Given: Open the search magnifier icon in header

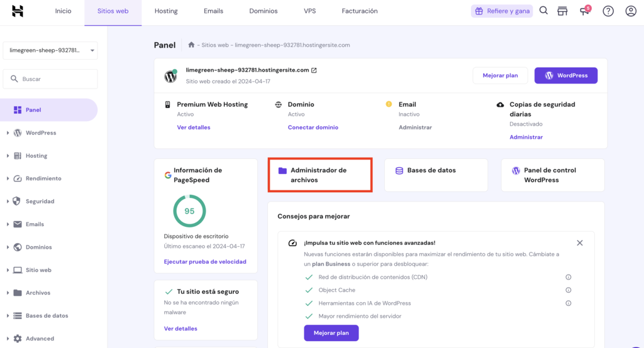Looking at the screenshot, I should [543, 11].
